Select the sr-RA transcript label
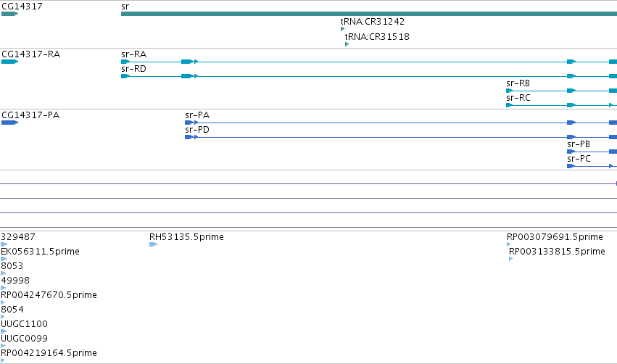Screen dimensions: 617x364 (134, 54)
